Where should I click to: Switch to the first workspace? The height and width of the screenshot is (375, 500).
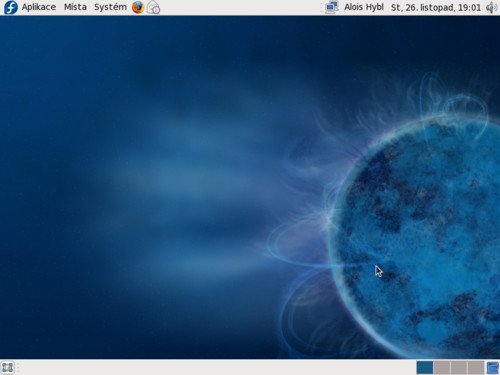click(425, 368)
